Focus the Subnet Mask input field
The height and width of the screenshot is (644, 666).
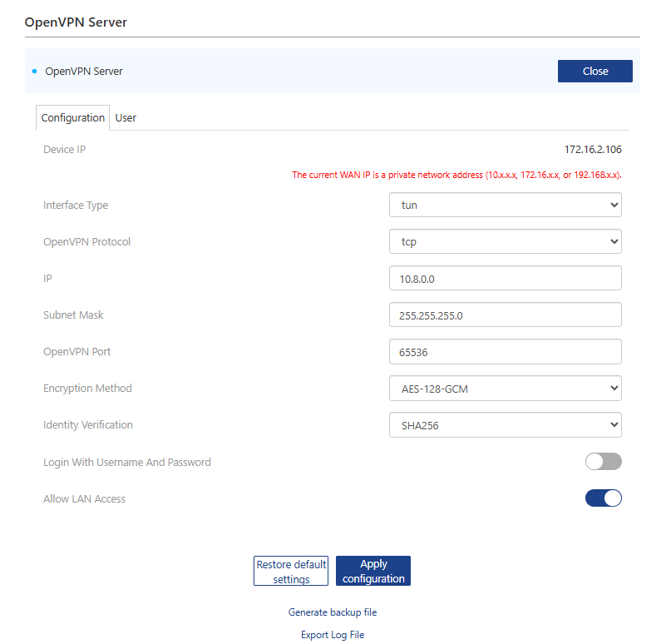point(505,315)
